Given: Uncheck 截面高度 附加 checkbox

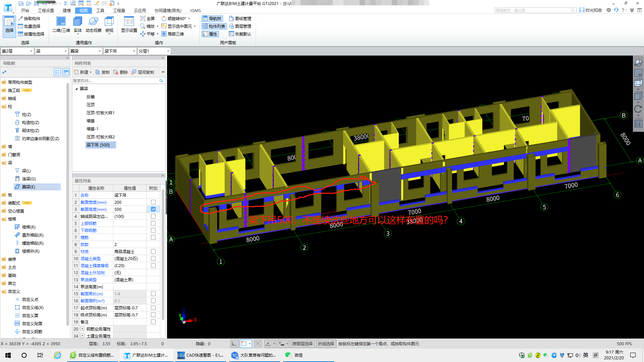Looking at the screenshot, I should [x=153, y=209].
